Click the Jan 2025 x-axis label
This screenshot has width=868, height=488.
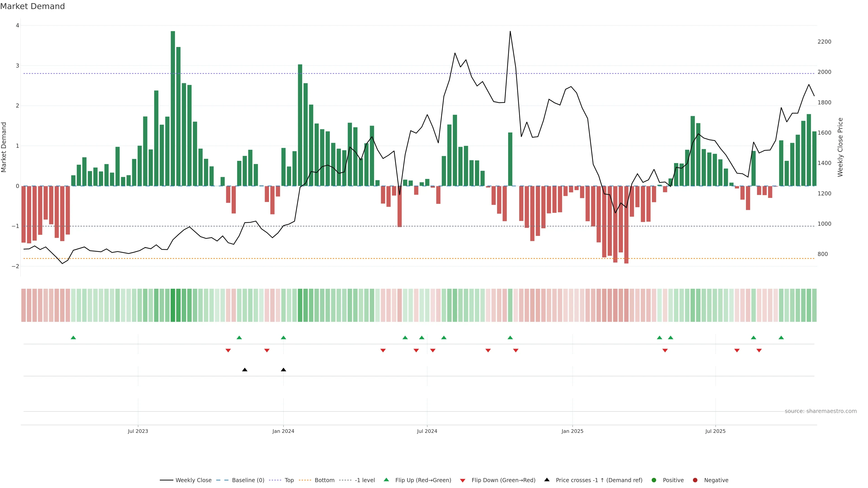coord(572,431)
